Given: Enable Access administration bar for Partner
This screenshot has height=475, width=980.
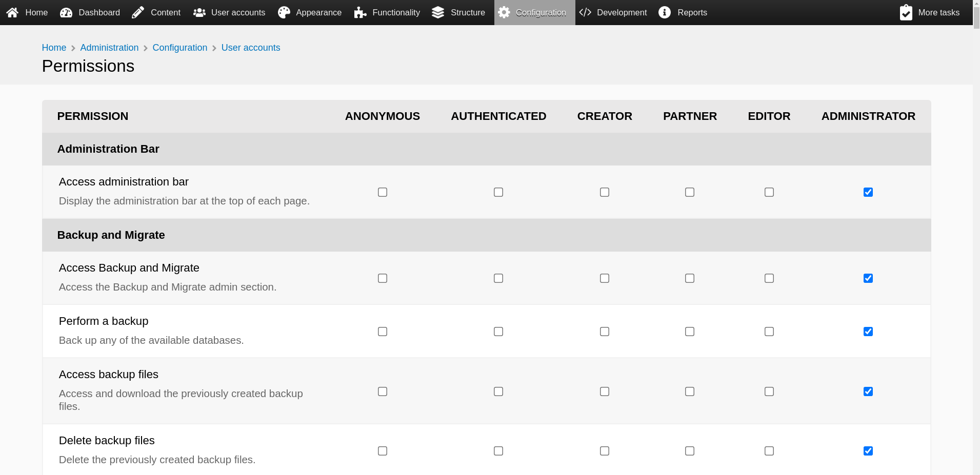Looking at the screenshot, I should (x=690, y=192).
